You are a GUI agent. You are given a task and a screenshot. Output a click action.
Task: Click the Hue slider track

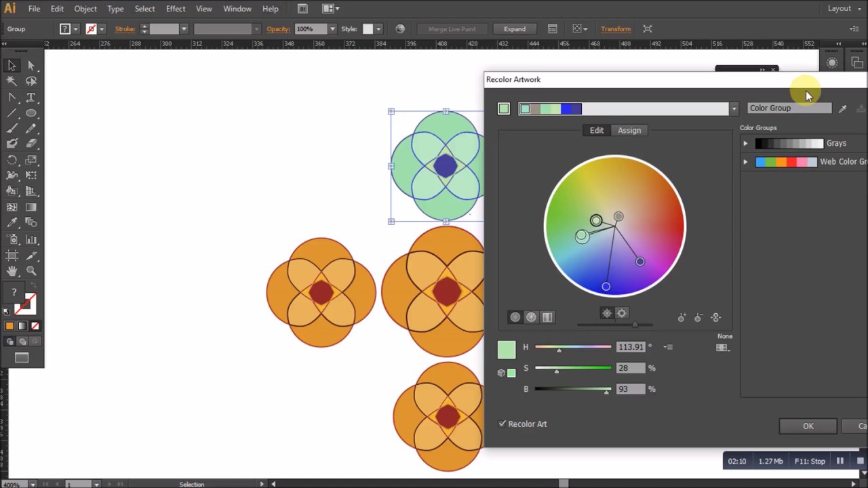pyautogui.click(x=573, y=347)
